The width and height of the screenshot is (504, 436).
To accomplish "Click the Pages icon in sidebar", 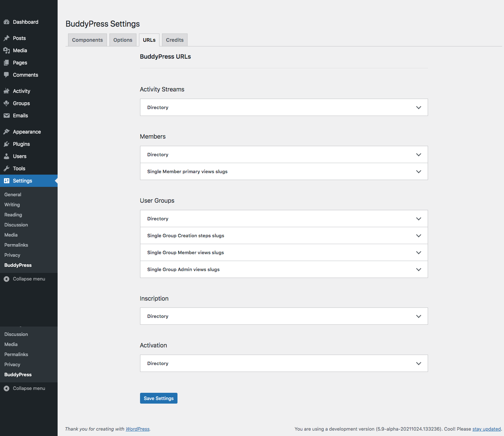I will (x=6, y=63).
